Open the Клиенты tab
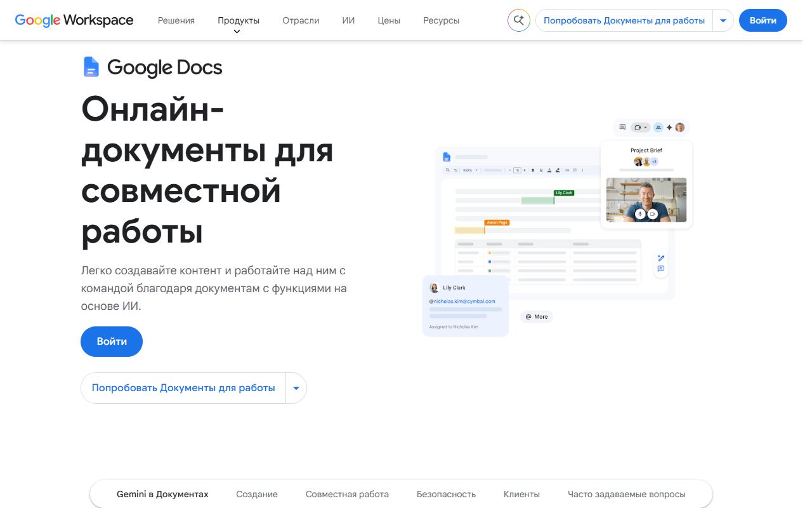Image resolution: width=812 pixels, height=508 pixels. coord(521,494)
